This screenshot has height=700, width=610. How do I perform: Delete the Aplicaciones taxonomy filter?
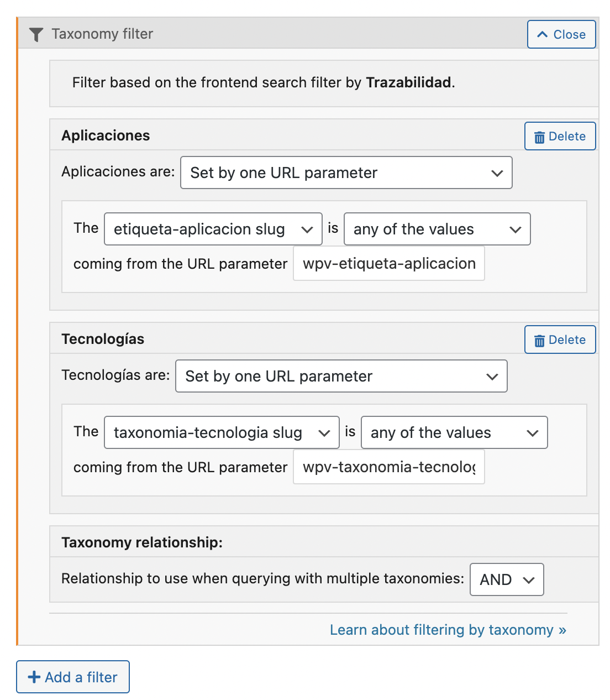560,136
